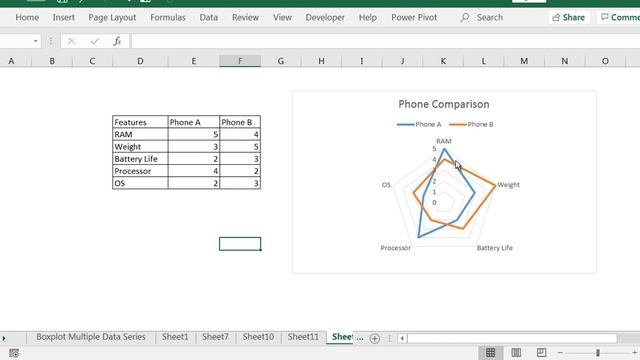
Task: Switch to Sheet1 tab
Action: [x=175, y=337]
